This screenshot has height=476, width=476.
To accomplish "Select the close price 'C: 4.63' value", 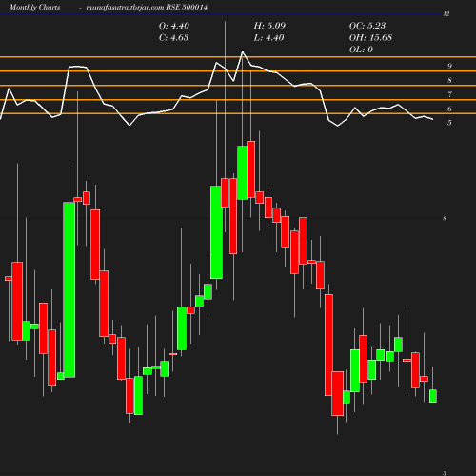I will click(173, 38).
